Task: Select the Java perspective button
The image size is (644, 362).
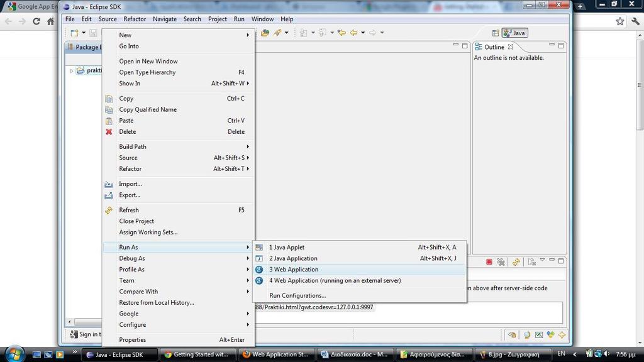Action: coord(514,33)
